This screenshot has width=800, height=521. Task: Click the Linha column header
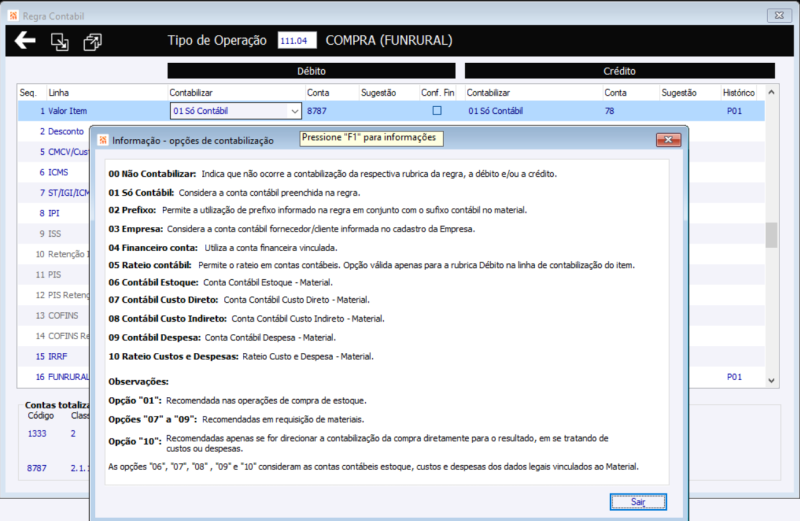[59, 93]
